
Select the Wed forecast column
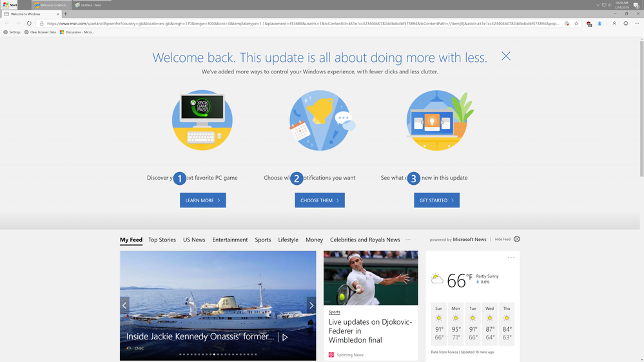point(489,324)
